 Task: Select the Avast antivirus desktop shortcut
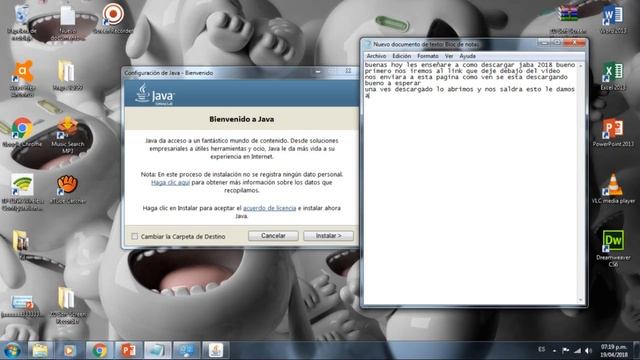tap(22, 78)
